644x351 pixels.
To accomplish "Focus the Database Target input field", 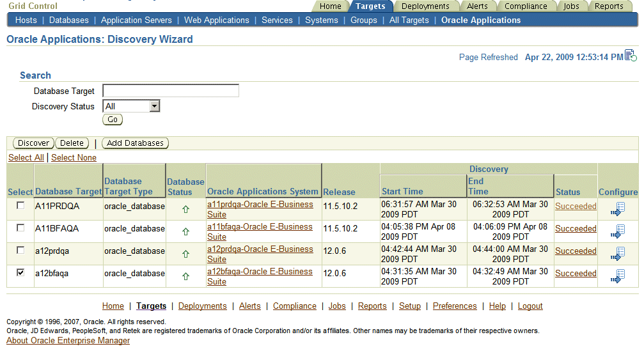I will point(171,91).
